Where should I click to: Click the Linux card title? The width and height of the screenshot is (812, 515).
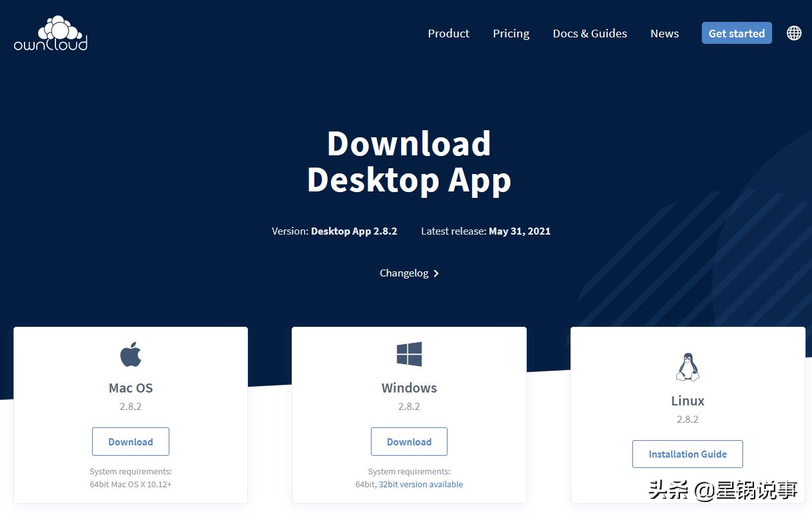pos(688,401)
